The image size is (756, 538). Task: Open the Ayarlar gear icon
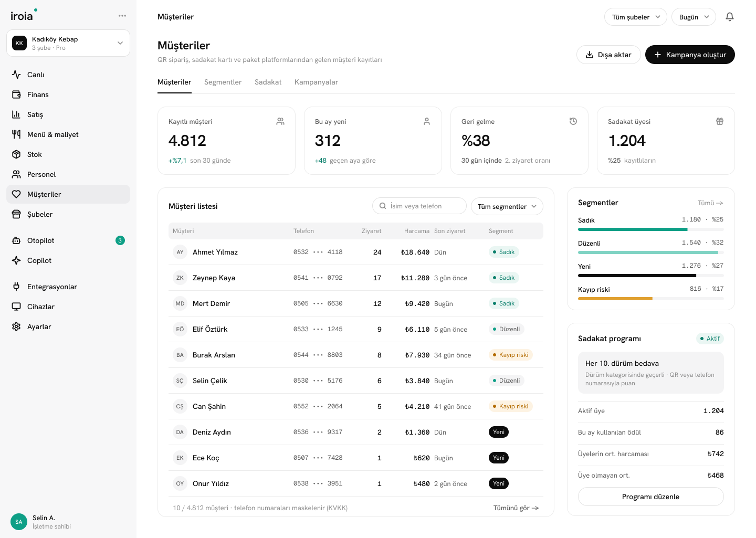[16, 326]
